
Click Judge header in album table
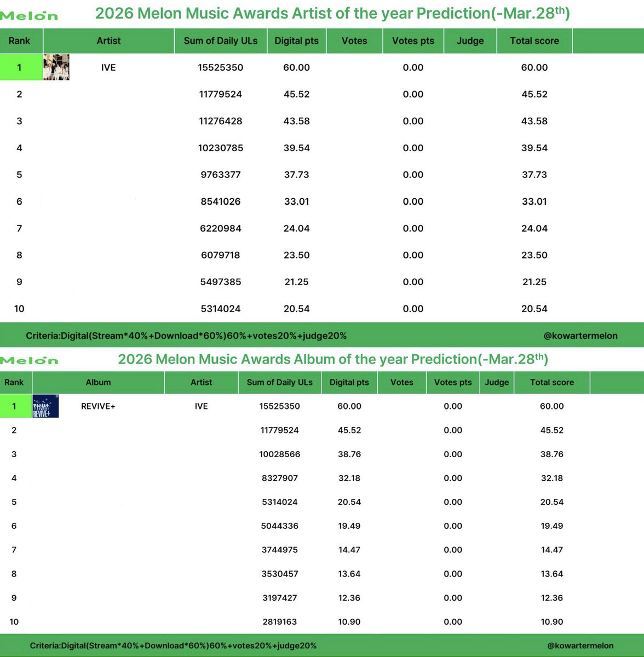497,382
